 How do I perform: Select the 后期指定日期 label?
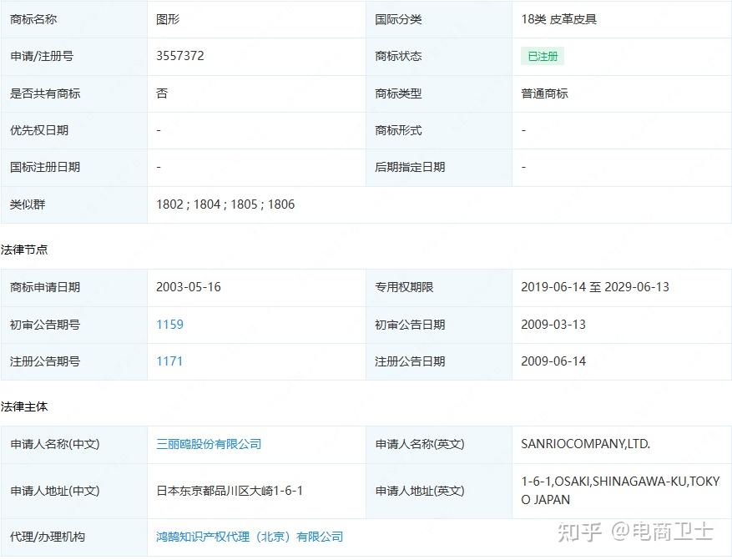pos(410,167)
